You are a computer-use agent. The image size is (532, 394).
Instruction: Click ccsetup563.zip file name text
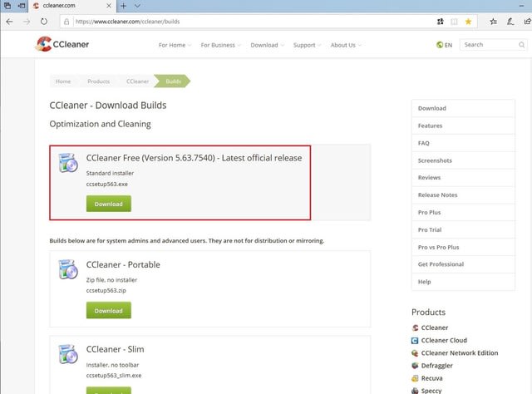pos(106,290)
